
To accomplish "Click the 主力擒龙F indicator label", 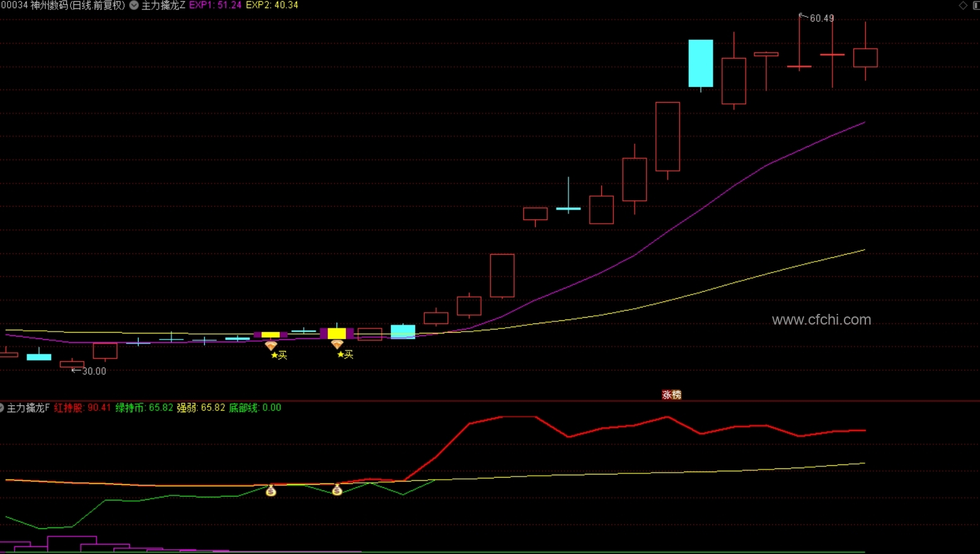I will click(x=28, y=408).
